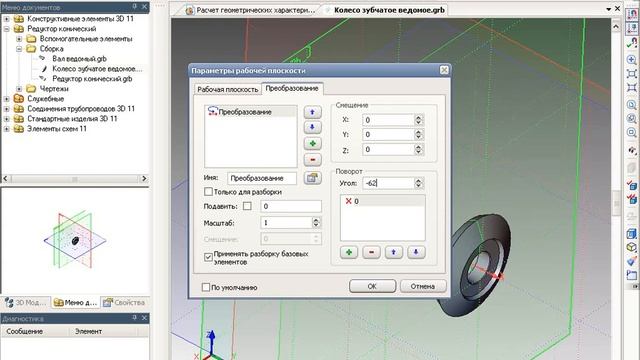Click the model preview thumbnail in left panel

pos(75,239)
